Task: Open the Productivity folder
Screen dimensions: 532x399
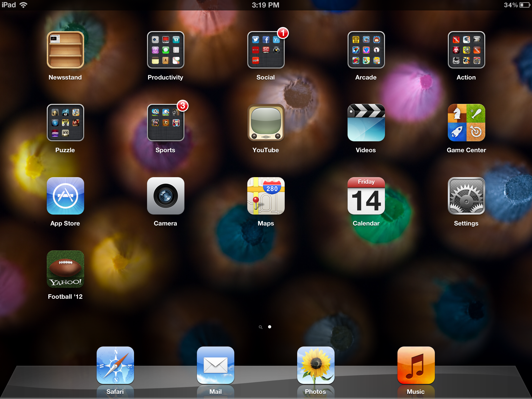Action: [166, 50]
